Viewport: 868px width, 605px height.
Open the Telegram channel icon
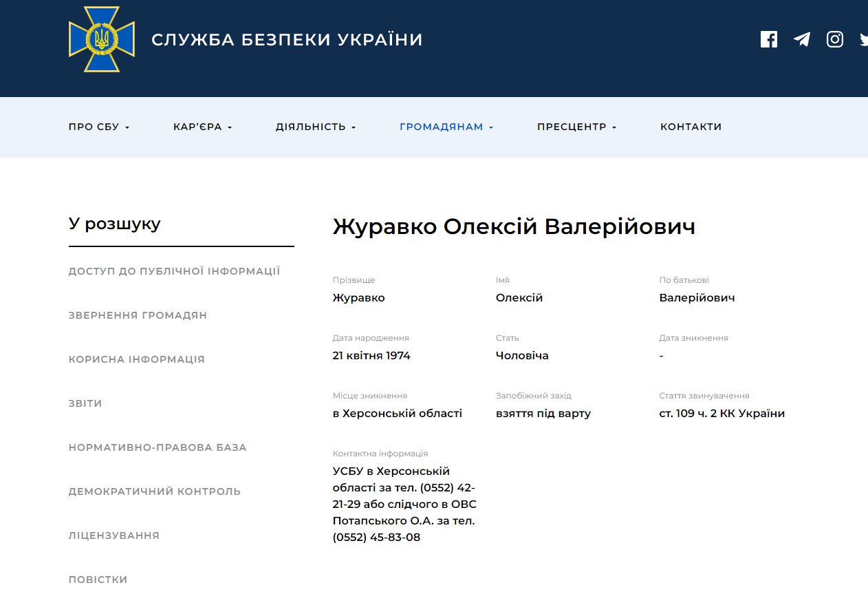click(801, 39)
